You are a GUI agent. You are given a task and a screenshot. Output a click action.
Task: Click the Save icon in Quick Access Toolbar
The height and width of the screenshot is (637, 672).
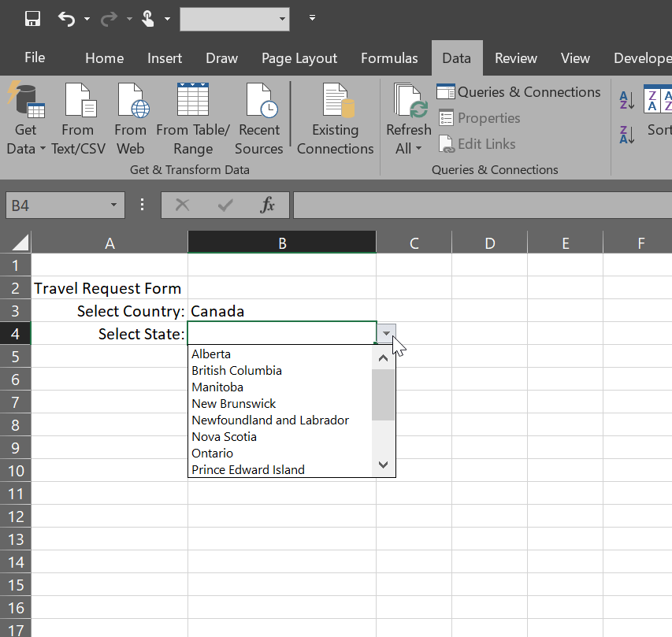point(32,18)
